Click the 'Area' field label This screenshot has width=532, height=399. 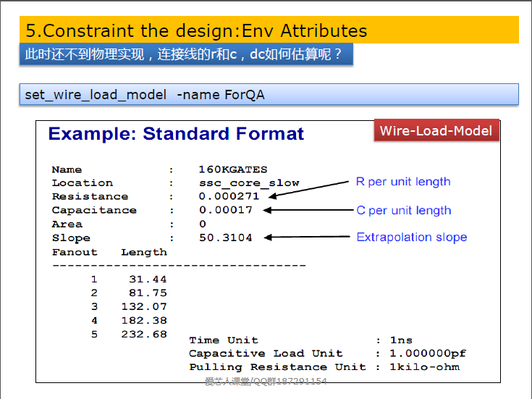pos(67,224)
